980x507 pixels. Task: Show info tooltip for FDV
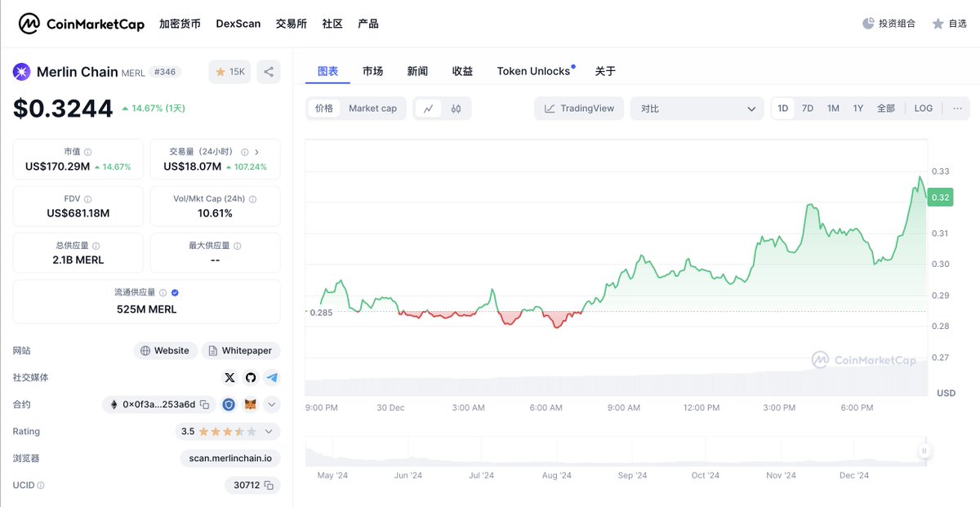click(x=87, y=199)
